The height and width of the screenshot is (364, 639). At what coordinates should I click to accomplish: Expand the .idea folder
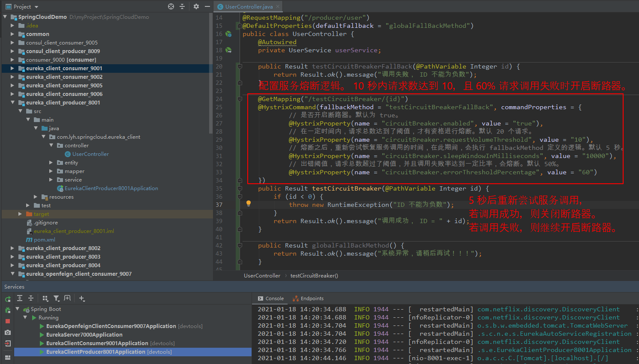point(12,26)
